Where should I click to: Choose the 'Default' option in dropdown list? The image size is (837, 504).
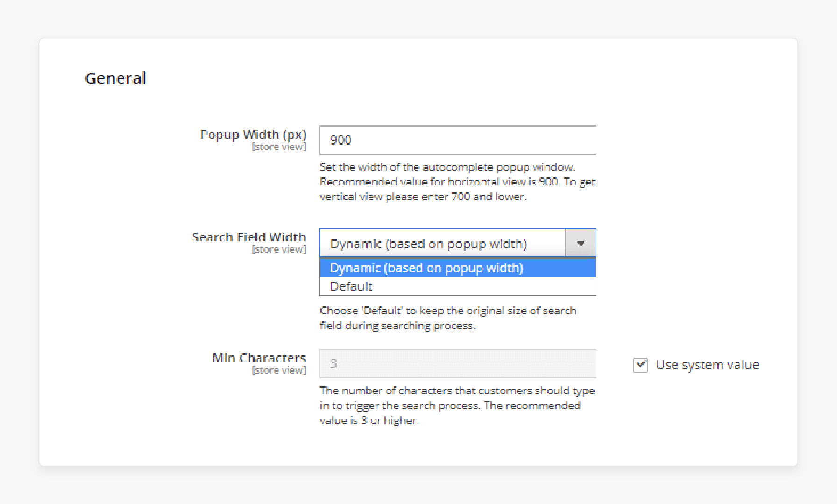tap(458, 286)
